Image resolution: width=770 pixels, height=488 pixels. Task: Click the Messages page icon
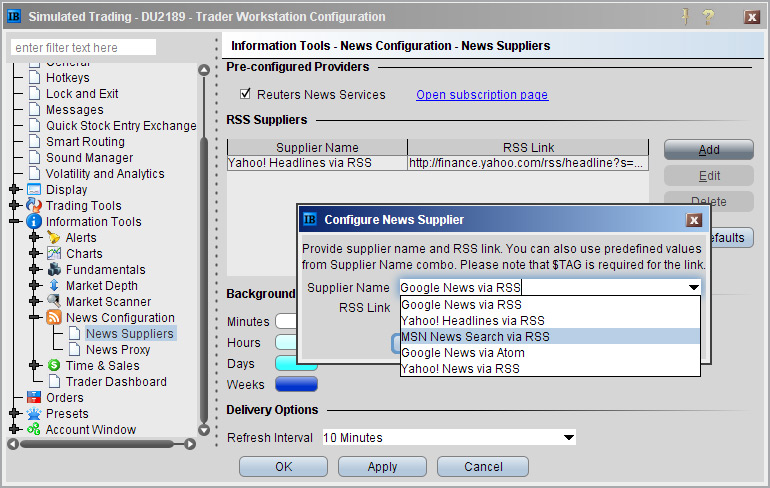coord(34,109)
